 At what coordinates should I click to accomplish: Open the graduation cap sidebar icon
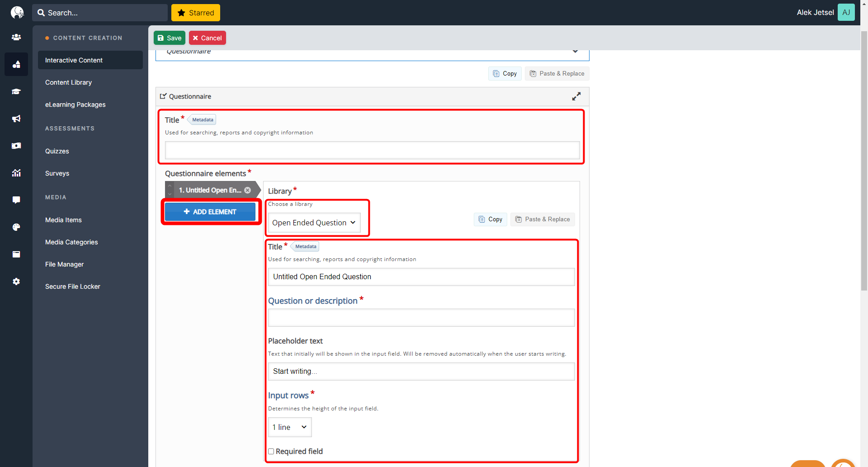pyautogui.click(x=16, y=91)
